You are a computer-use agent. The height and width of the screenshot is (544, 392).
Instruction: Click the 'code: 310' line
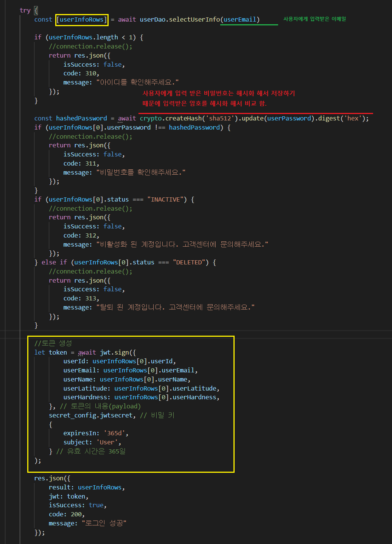[81, 73]
